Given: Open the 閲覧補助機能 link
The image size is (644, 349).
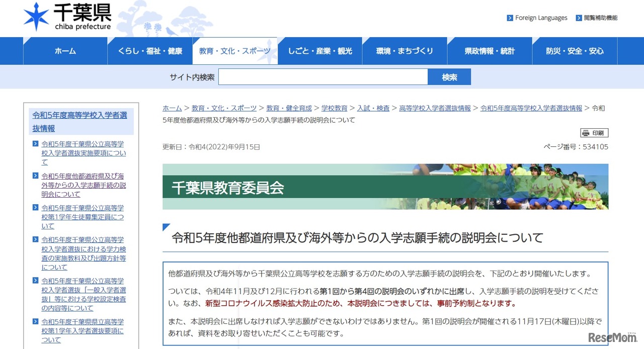Looking at the screenshot, I should pos(600,18).
